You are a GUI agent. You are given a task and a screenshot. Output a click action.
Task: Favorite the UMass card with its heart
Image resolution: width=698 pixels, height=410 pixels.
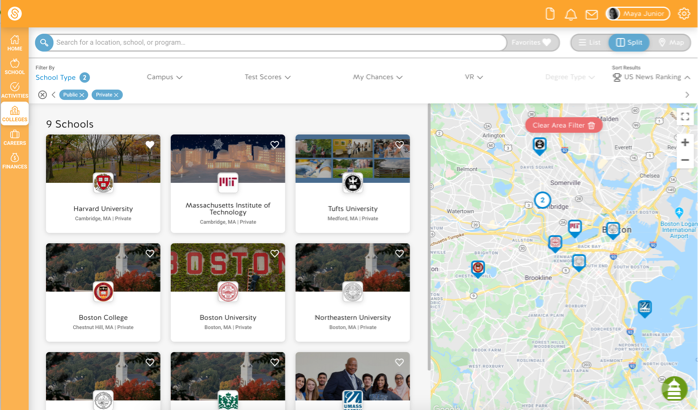coord(399,362)
